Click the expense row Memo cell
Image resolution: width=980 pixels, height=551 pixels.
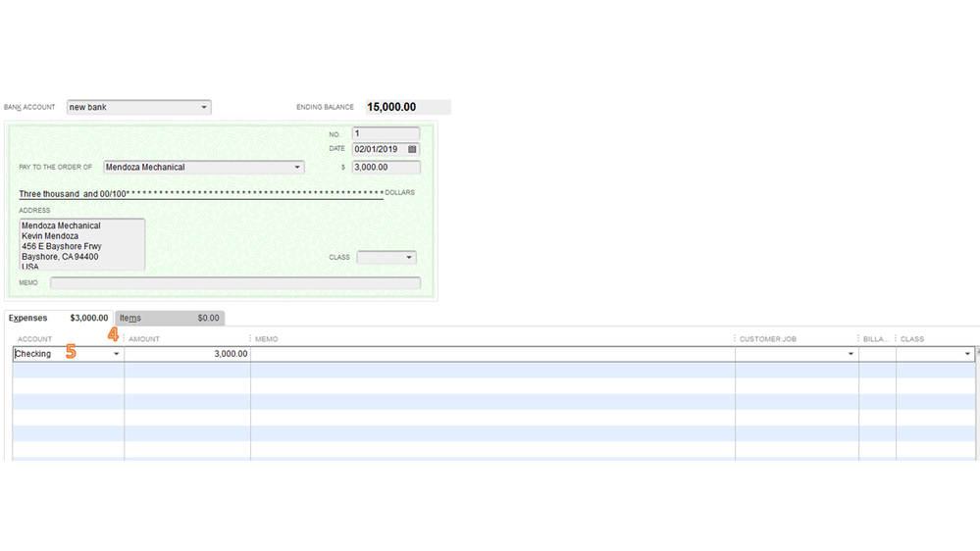[492, 354]
